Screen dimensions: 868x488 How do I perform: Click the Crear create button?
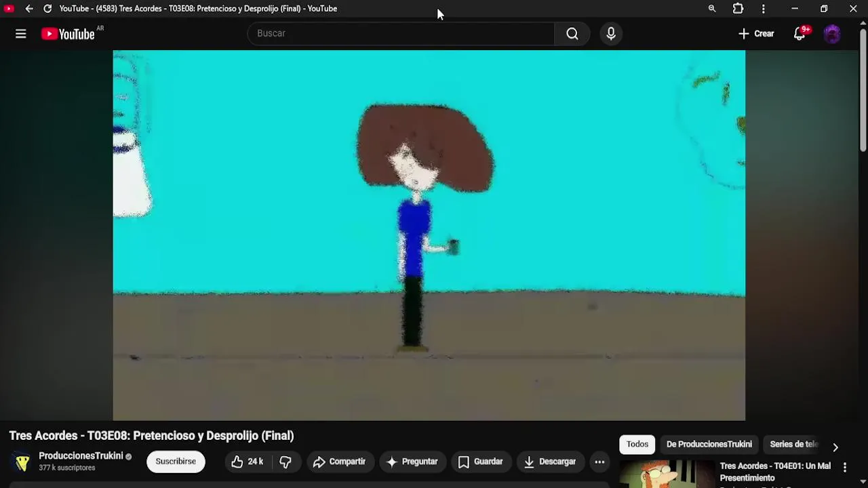click(756, 34)
